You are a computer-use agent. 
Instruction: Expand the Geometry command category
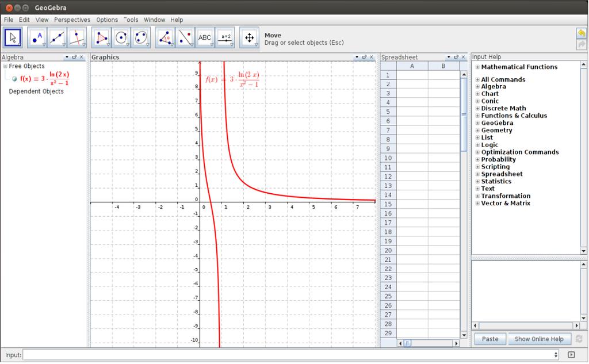pyautogui.click(x=477, y=131)
